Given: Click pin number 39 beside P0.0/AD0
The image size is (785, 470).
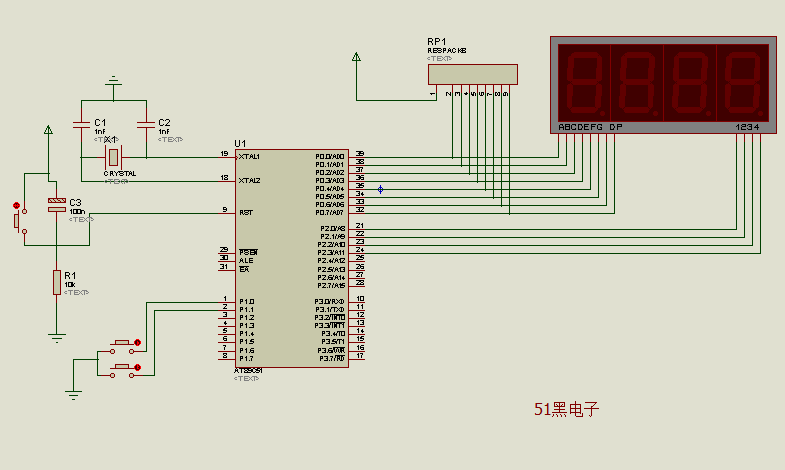Looking at the screenshot, I should click(360, 154).
